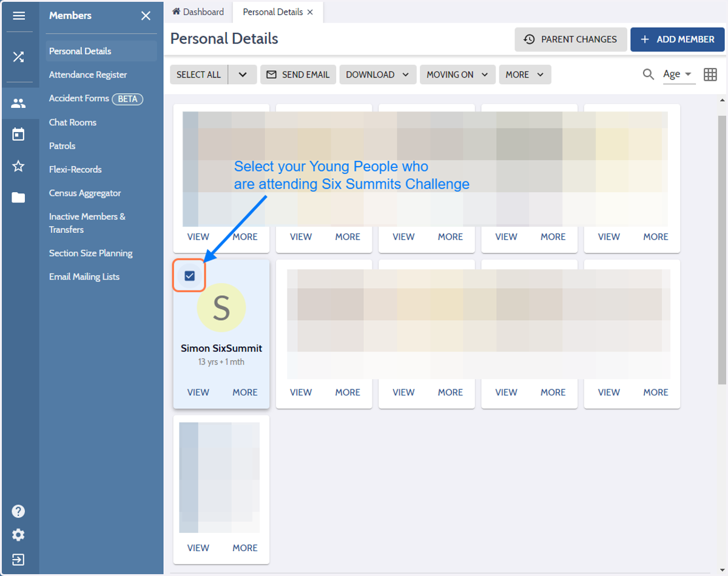
Task: Click the logout exit icon
Action: tap(19, 559)
